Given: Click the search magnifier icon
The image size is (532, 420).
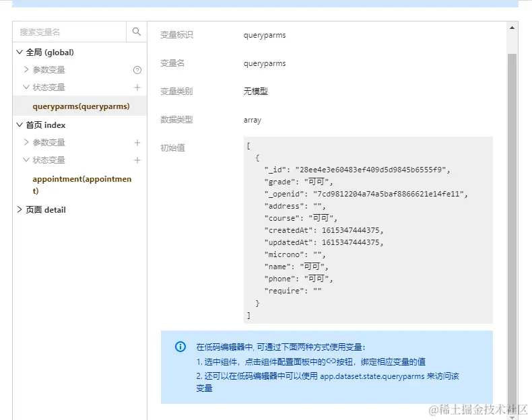Looking at the screenshot, I should [137, 32].
